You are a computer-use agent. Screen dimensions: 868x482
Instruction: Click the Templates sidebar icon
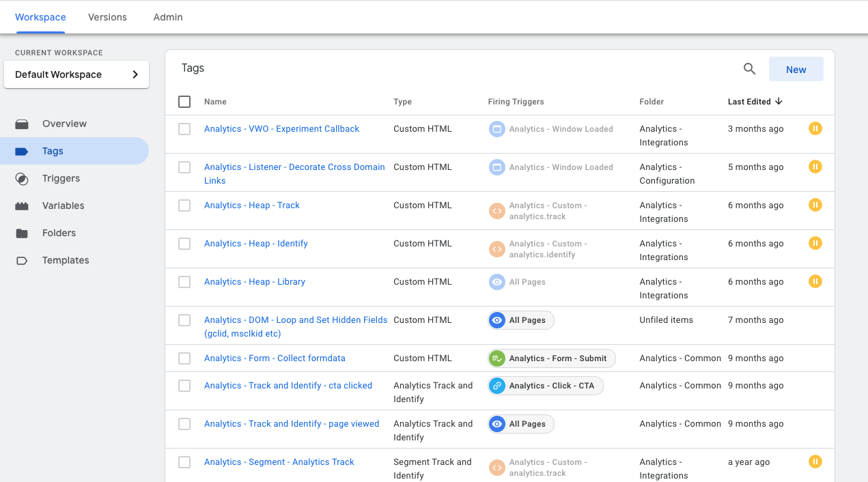(22, 260)
